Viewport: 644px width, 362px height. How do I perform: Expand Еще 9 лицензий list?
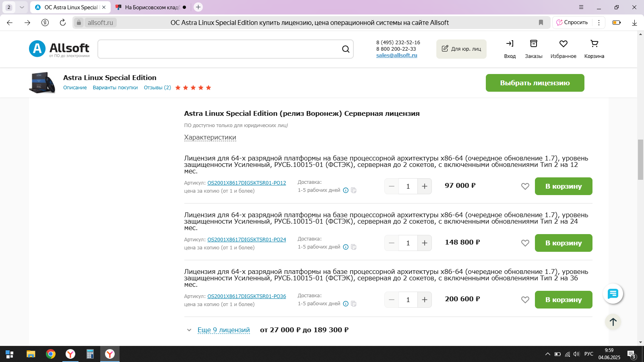point(223,330)
